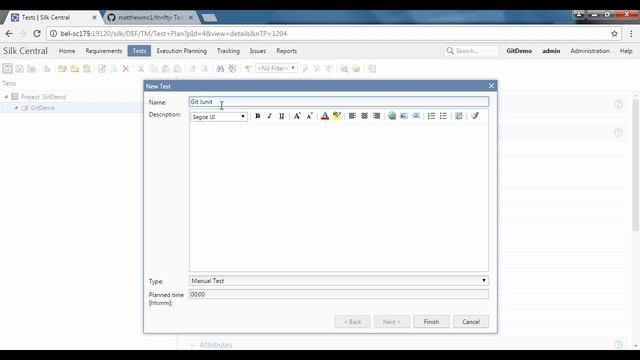
Task: Click the Name field containing Git Junit
Action: (338, 102)
